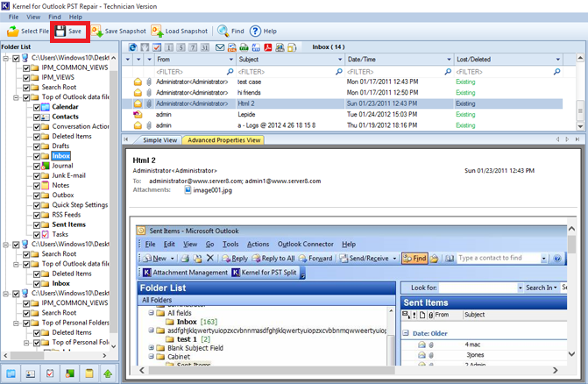The image size is (588, 384).
Task: Collapse the first PST root node in the Folder List
Action: pos(6,58)
